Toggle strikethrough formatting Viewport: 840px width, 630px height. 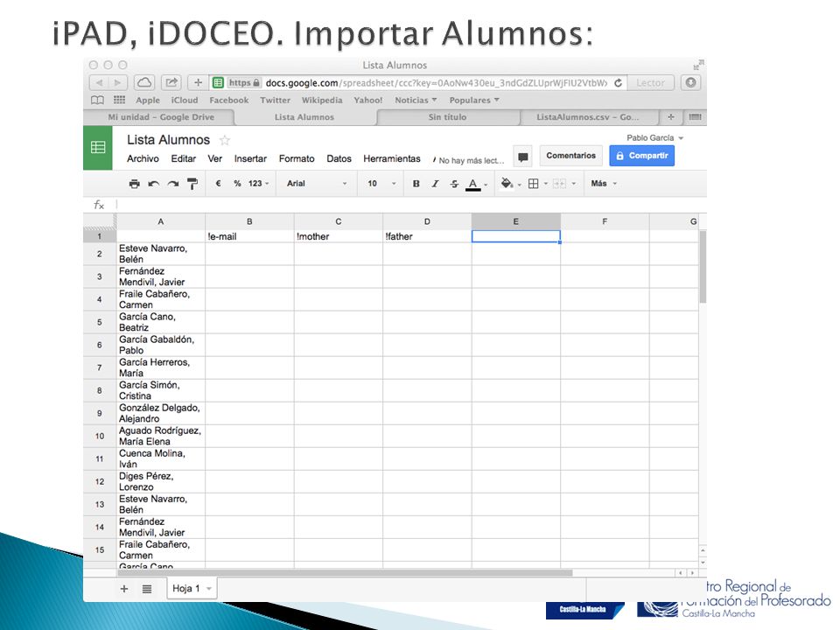point(454,184)
